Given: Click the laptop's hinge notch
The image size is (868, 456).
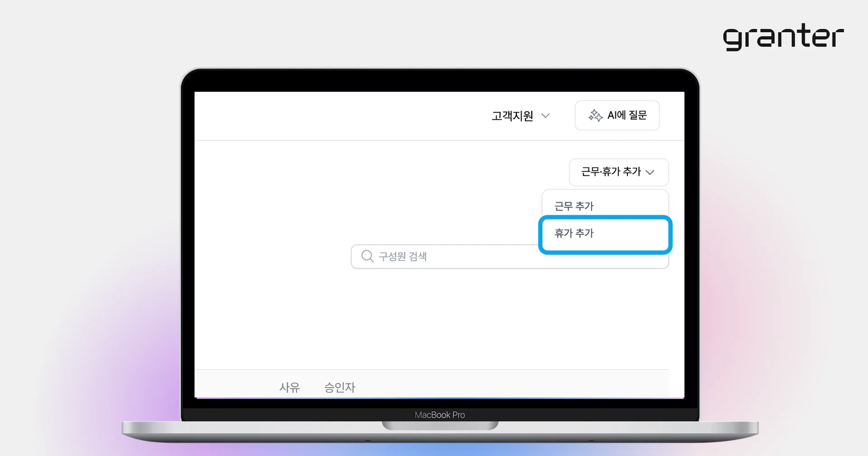Looking at the screenshot, I should pyautogui.click(x=440, y=426).
